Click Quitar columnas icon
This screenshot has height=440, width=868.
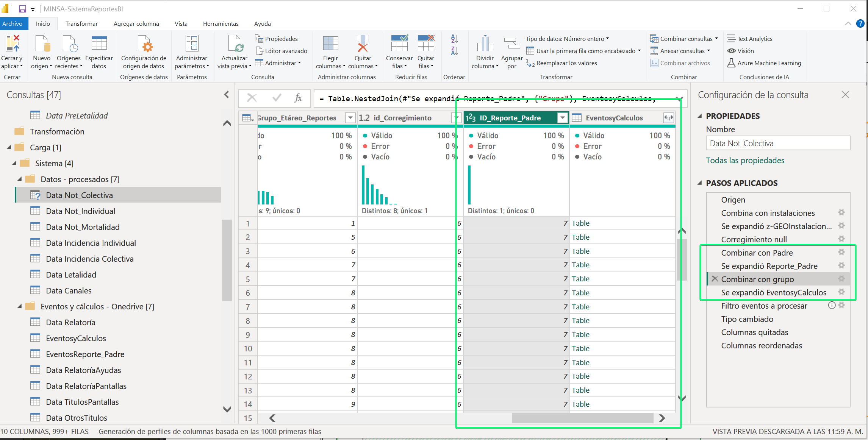[x=363, y=44]
